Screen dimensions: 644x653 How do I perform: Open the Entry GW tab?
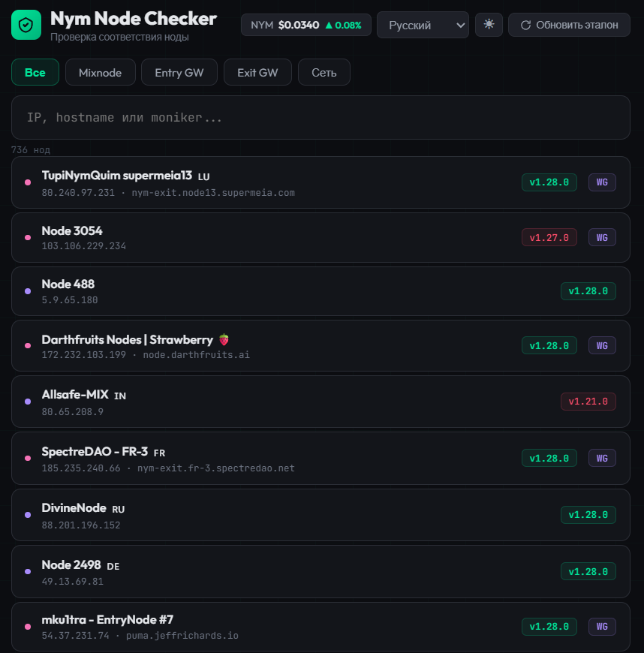tap(179, 73)
